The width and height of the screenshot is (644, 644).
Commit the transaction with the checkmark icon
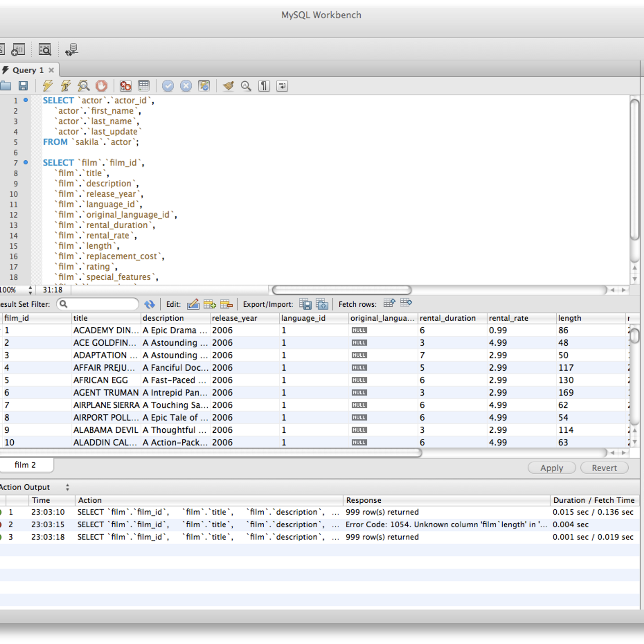[x=168, y=86]
